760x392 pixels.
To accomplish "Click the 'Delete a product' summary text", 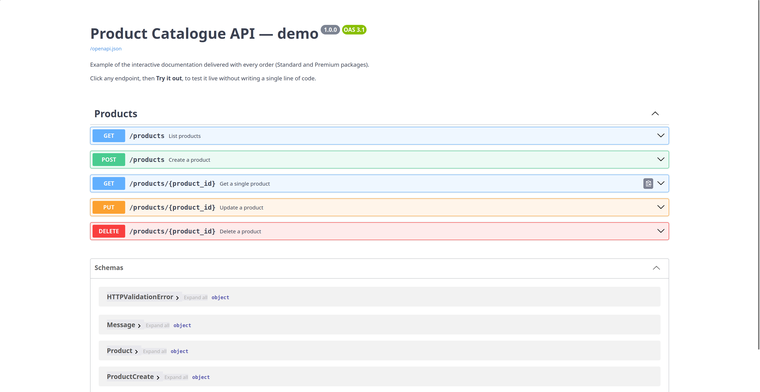I will (x=240, y=232).
